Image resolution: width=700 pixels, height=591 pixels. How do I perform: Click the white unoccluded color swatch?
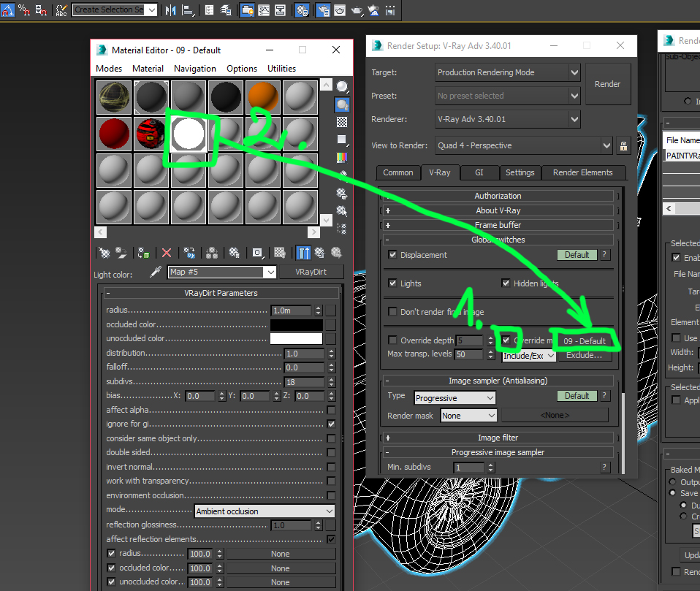296,339
